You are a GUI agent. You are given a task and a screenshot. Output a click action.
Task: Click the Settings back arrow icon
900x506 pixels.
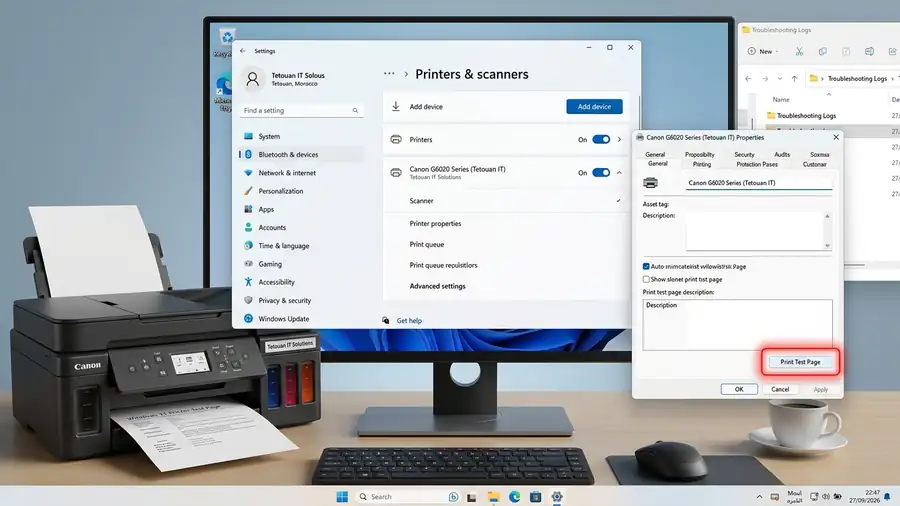point(243,51)
